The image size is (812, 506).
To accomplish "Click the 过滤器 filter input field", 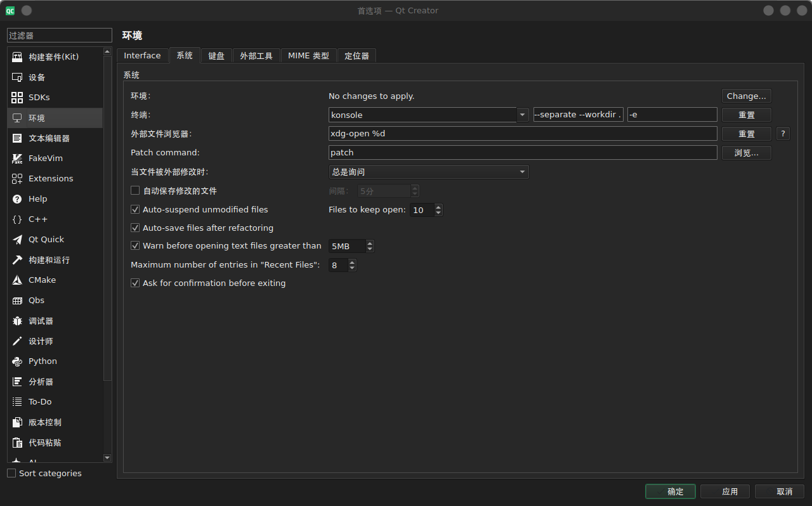I will (59, 36).
